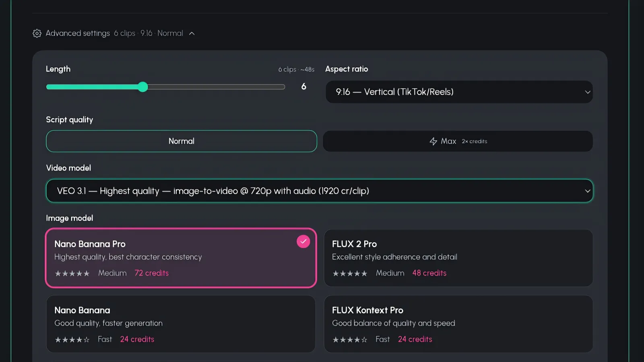
Task: Click the filled green part of the Length slider
Action: click(x=92, y=87)
